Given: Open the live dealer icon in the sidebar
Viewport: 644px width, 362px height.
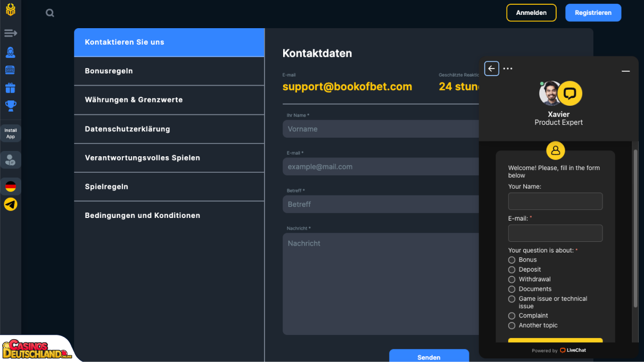Looking at the screenshot, I should (x=11, y=52).
